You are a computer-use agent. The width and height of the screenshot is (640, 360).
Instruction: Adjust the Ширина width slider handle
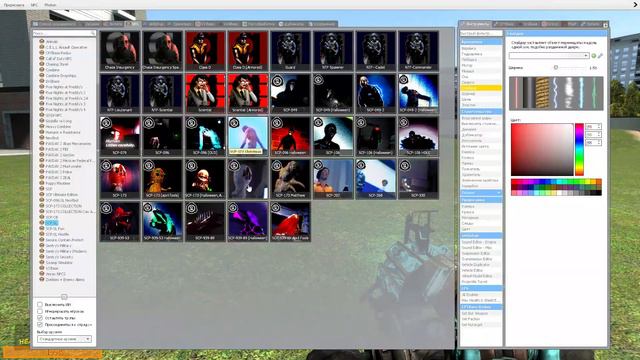coord(556,67)
